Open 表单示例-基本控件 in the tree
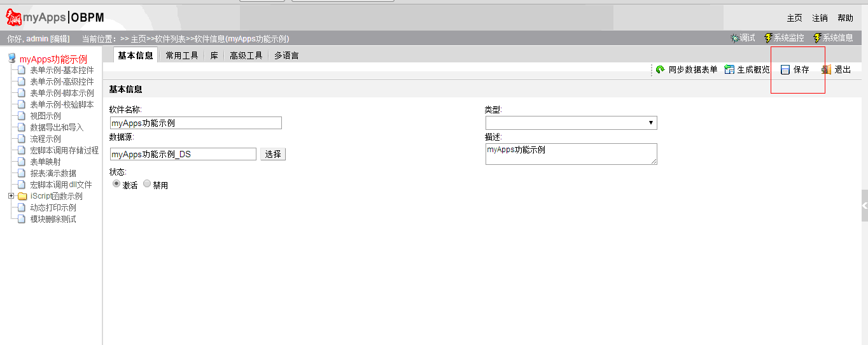This screenshot has width=868, height=345. pyautogui.click(x=62, y=70)
